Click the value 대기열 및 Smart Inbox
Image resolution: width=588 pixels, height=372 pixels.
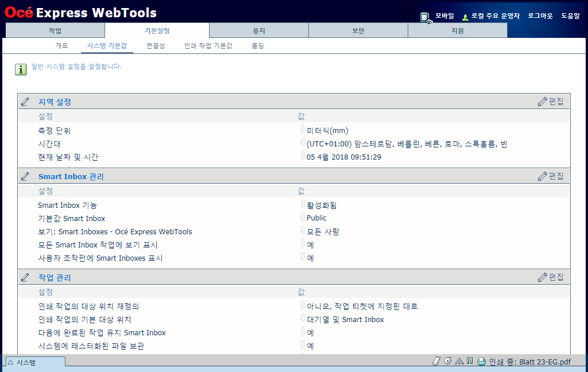[345, 320]
